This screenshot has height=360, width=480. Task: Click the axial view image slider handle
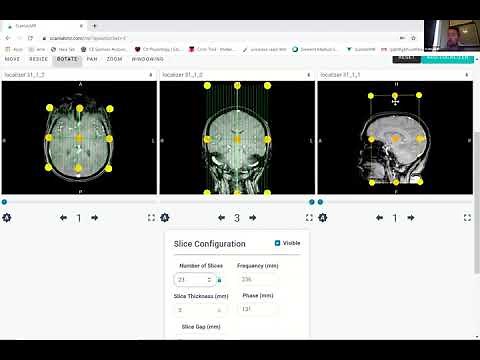pos(4,202)
